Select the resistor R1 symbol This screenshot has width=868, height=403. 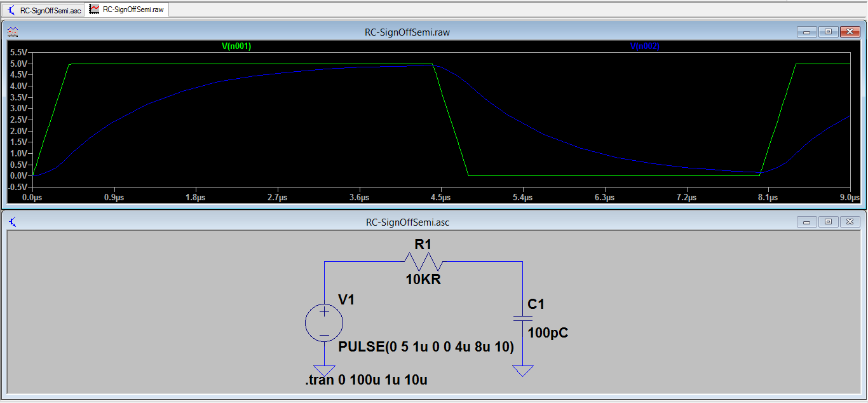424,261
